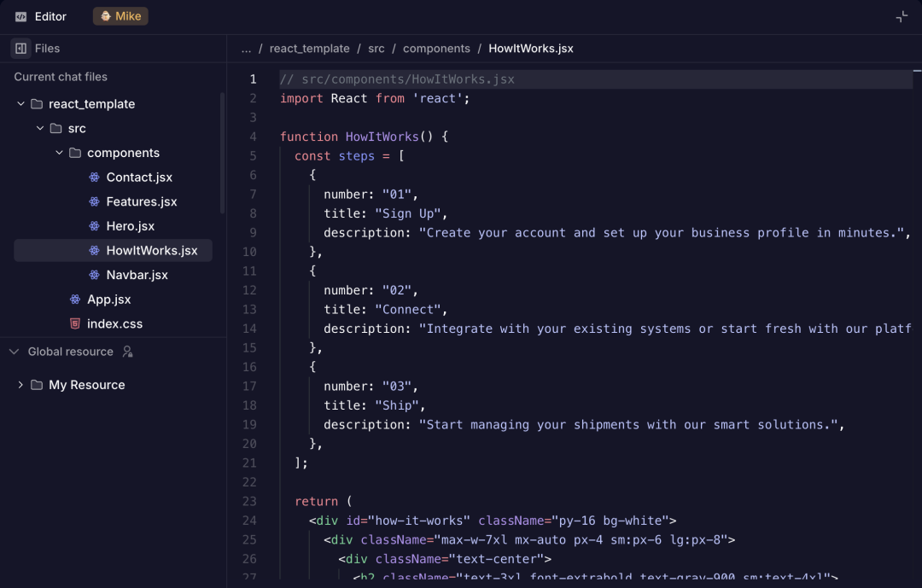
Task: Expand the My Resource folder
Action: pyautogui.click(x=20, y=385)
